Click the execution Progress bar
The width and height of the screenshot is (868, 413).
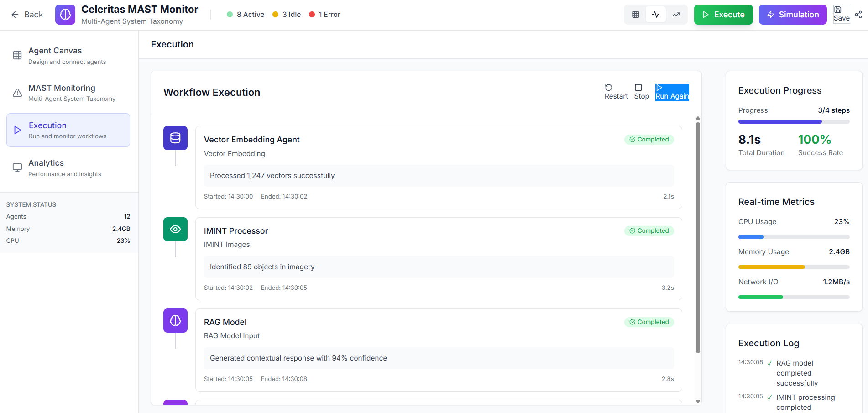[x=794, y=122]
